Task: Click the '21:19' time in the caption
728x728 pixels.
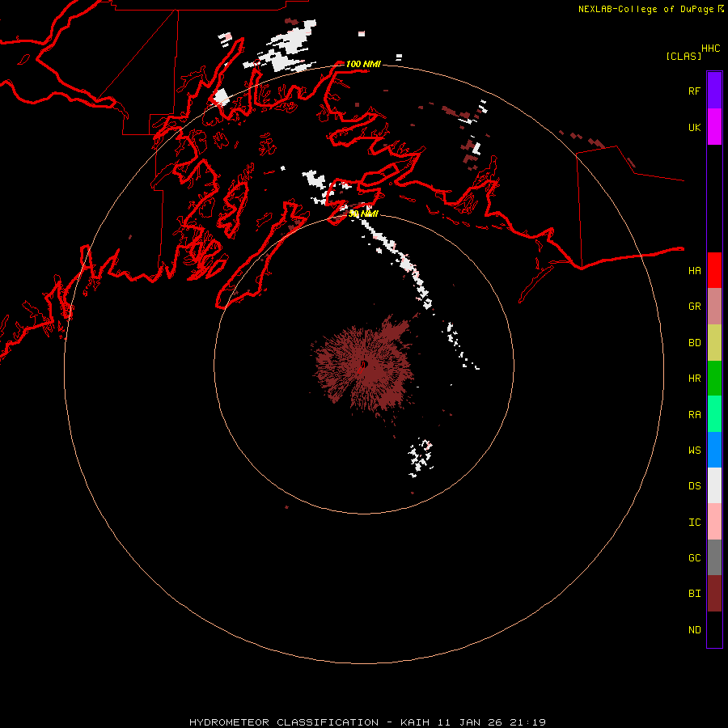Action: click(528, 722)
